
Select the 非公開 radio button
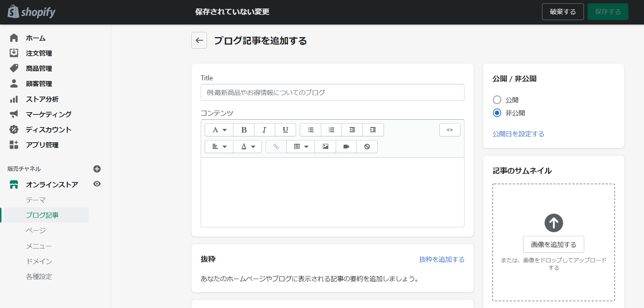tap(497, 113)
